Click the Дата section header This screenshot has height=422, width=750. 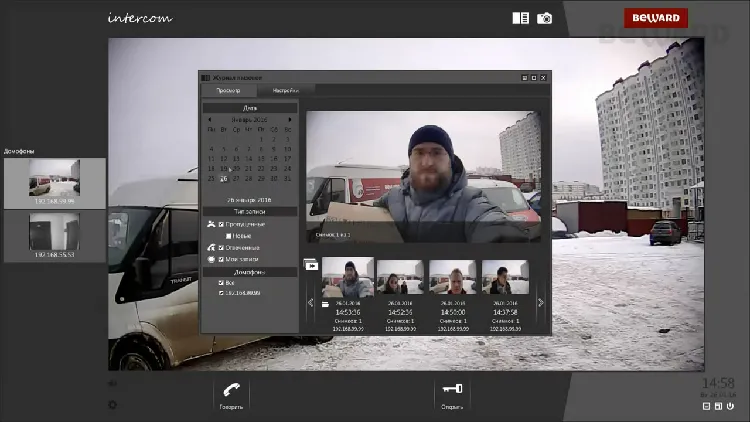click(x=250, y=108)
